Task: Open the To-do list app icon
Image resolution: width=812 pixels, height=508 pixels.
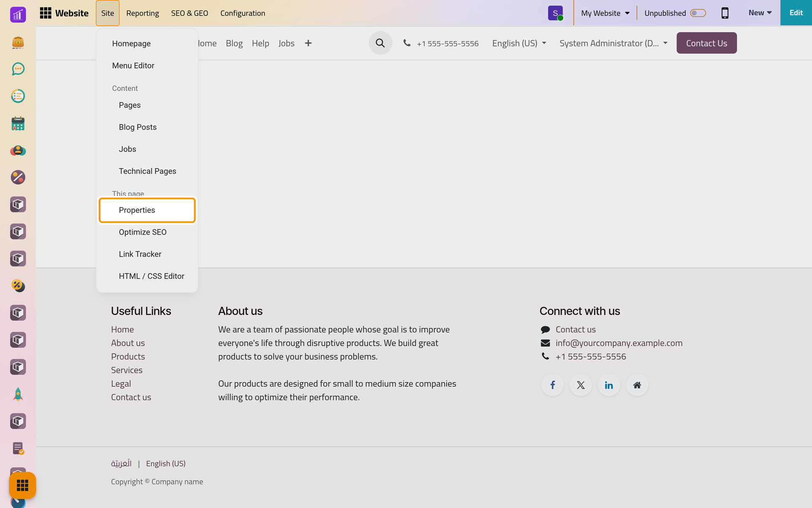Action: click(18, 96)
